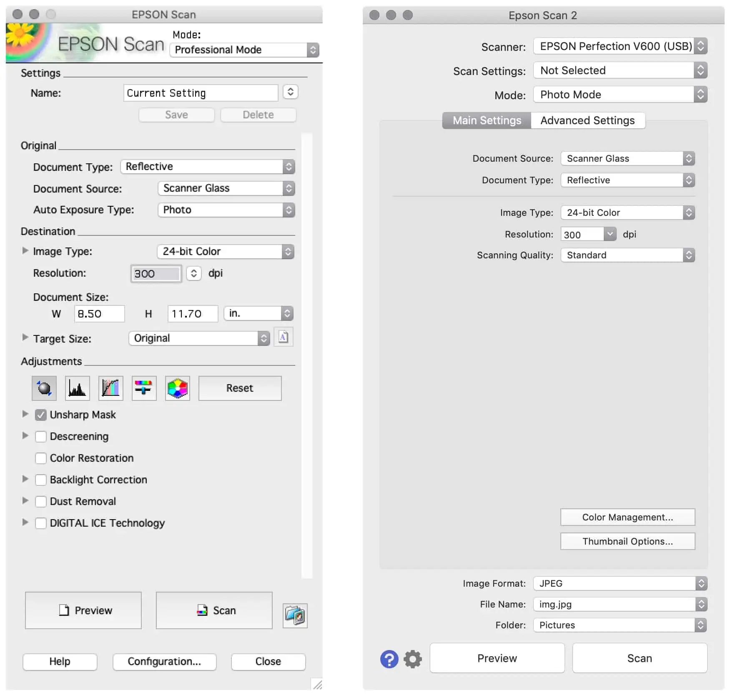733x700 pixels.
Task: Enable the DIGITAL ICE Technology checkbox
Action: click(x=41, y=523)
